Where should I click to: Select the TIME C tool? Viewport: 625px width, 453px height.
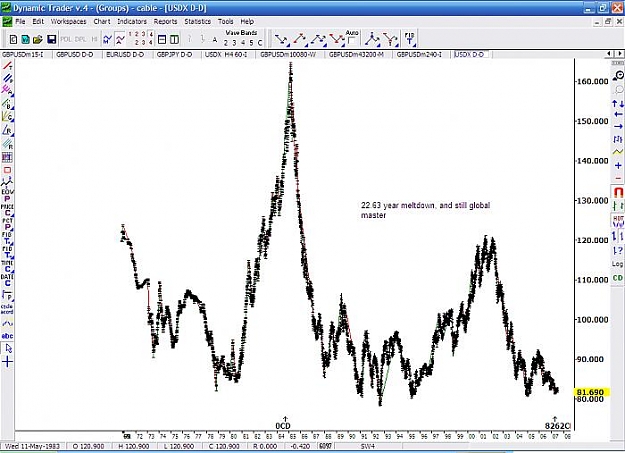point(7,266)
